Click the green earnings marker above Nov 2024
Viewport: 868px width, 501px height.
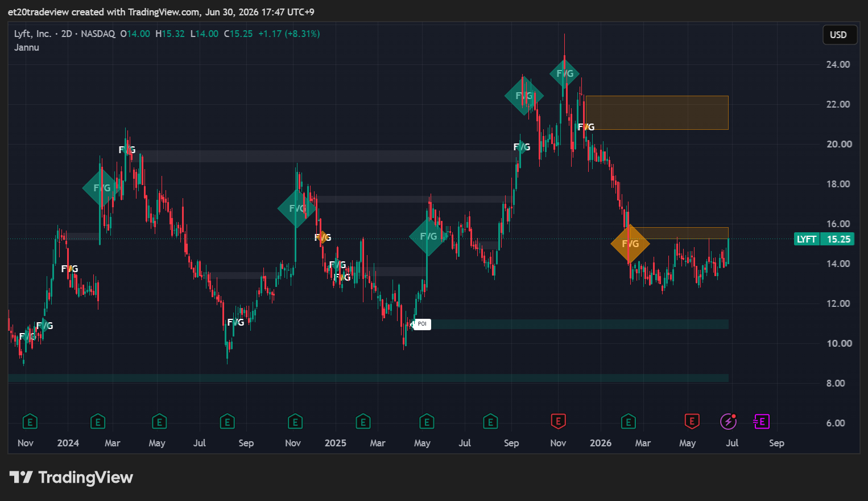pos(295,422)
